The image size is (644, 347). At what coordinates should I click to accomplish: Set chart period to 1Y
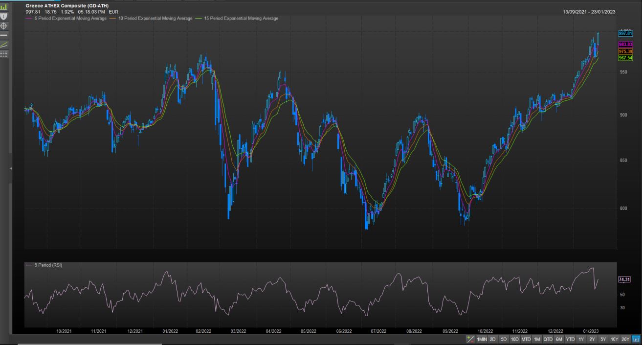tap(581, 339)
